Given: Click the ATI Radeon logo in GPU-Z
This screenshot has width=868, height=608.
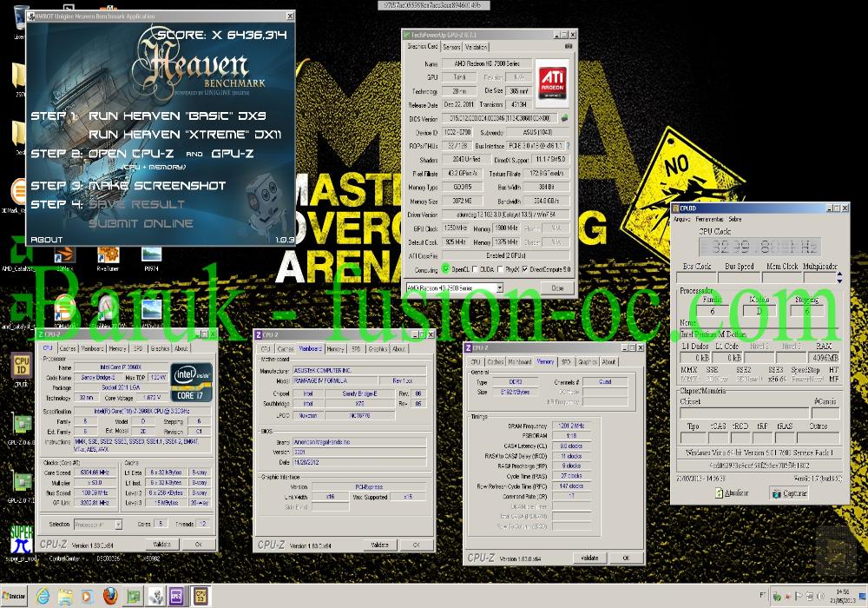Looking at the screenshot, I should pos(552,82).
